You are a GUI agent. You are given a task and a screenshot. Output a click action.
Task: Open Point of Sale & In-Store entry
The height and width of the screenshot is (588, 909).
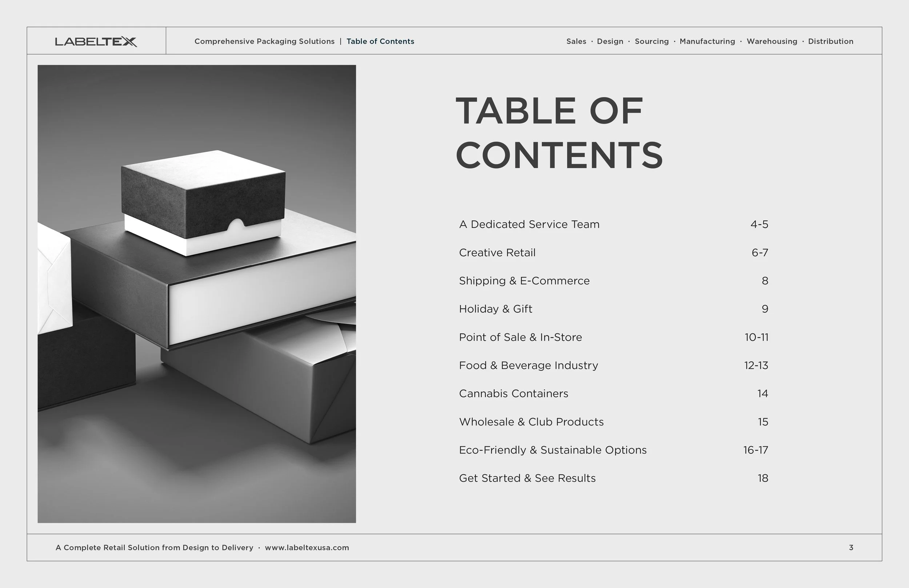coord(520,337)
